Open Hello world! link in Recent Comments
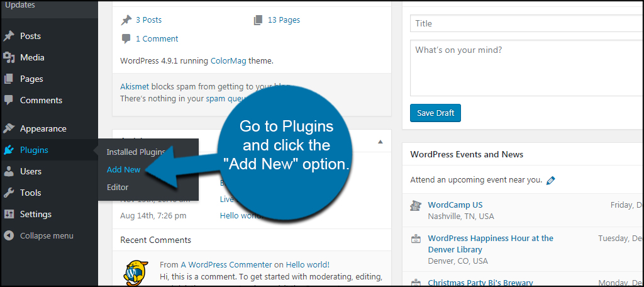Screen dimensions: 644x287 [308, 264]
